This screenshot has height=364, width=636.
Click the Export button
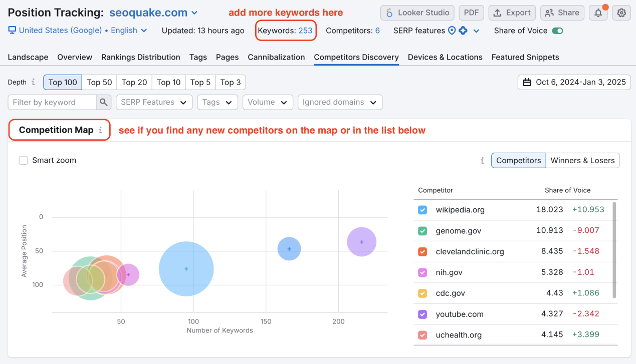pyautogui.click(x=512, y=13)
